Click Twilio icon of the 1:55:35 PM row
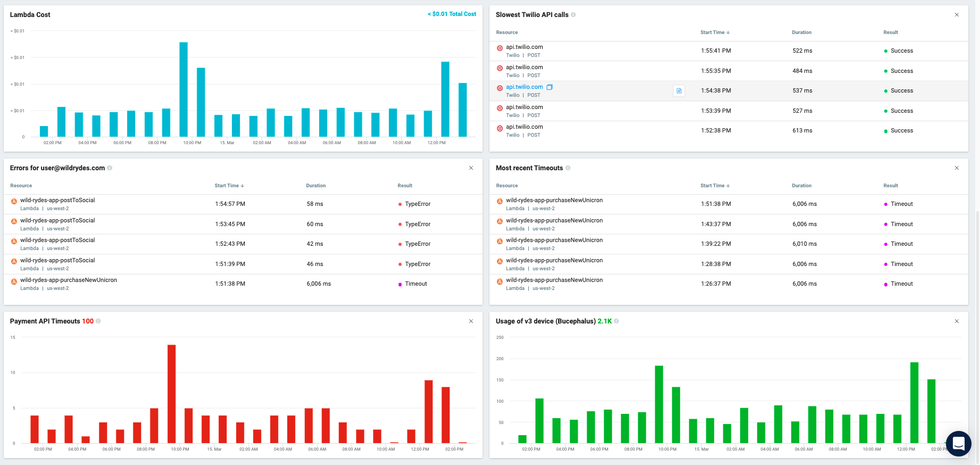Screen dimensions: 980x465 coord(500,68)
